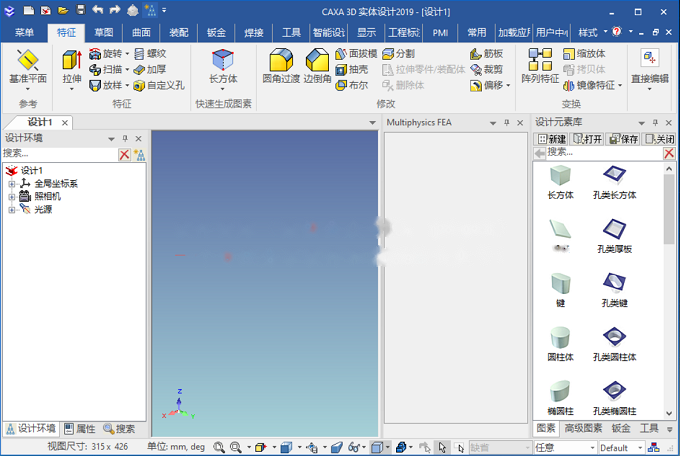Open 直接编辑 direct edit tool

pos(650,69)
